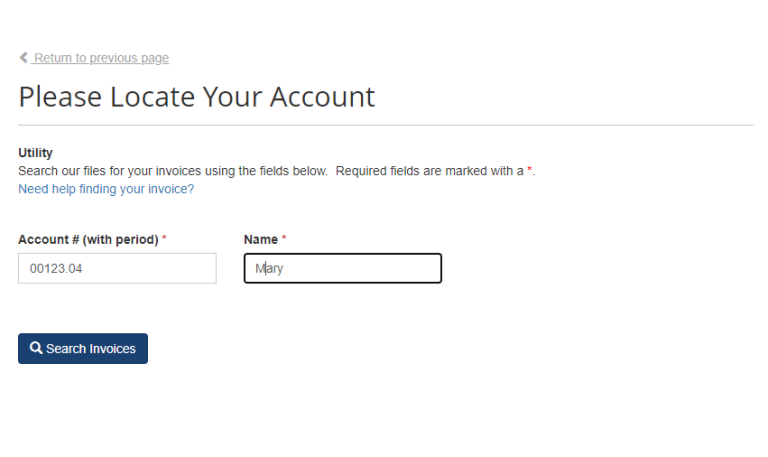Viewport: 768px width, 457px height.
Task: Click the horizontal divider below the heading
Action: click(385, 125)
